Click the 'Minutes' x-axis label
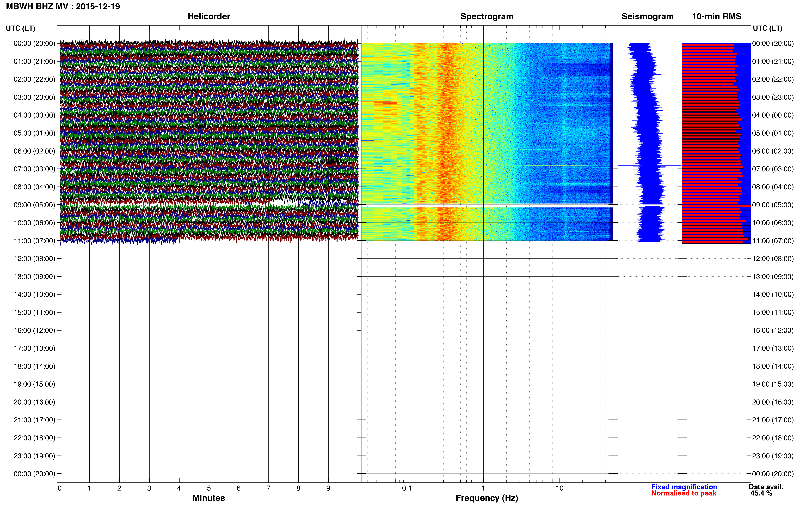 pos(208,498)
